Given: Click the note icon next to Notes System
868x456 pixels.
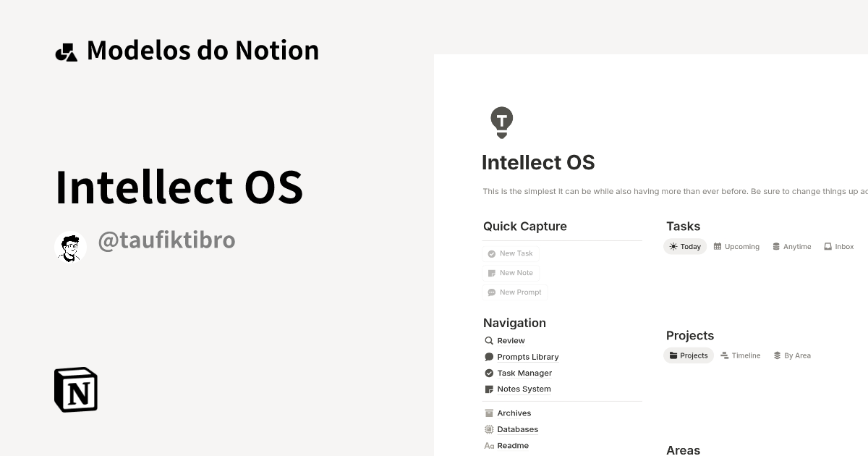Looking at the screenshot, I should click(x=489, y=389).
